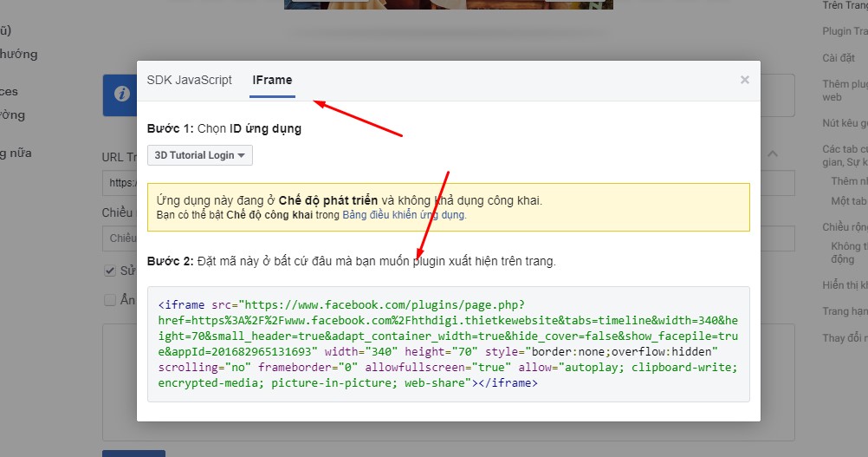Select the IFrame tab
868x457 pixels.
click(272, 80)
